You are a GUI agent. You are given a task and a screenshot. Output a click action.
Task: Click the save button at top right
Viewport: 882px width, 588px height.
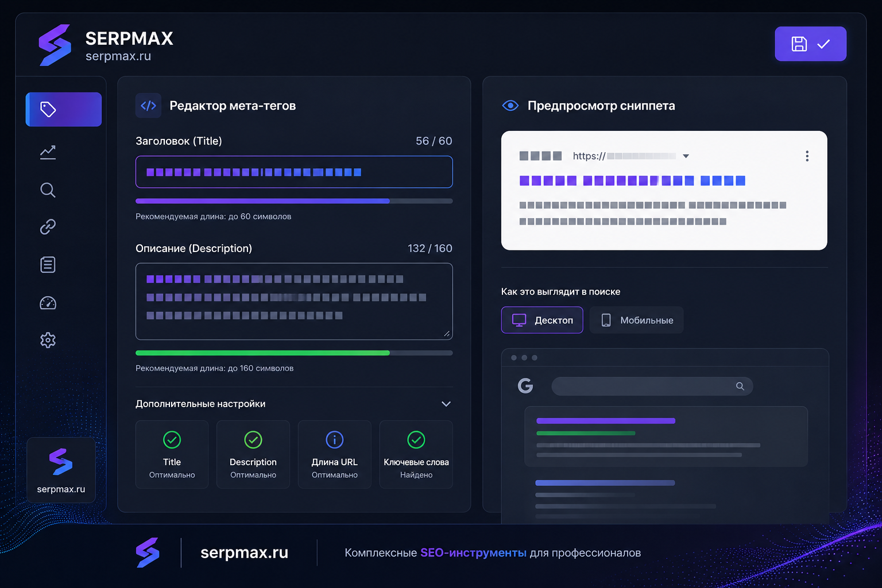point(810,44)
